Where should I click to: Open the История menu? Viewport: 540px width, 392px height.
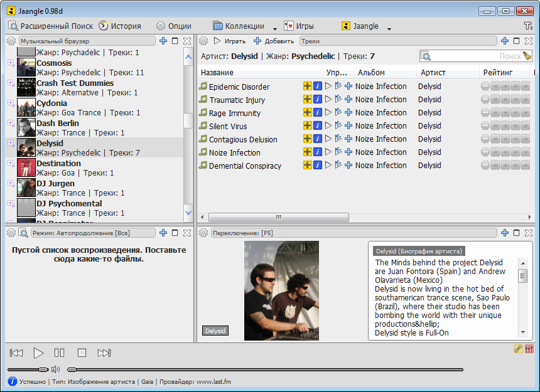click(x=120, y=26)
